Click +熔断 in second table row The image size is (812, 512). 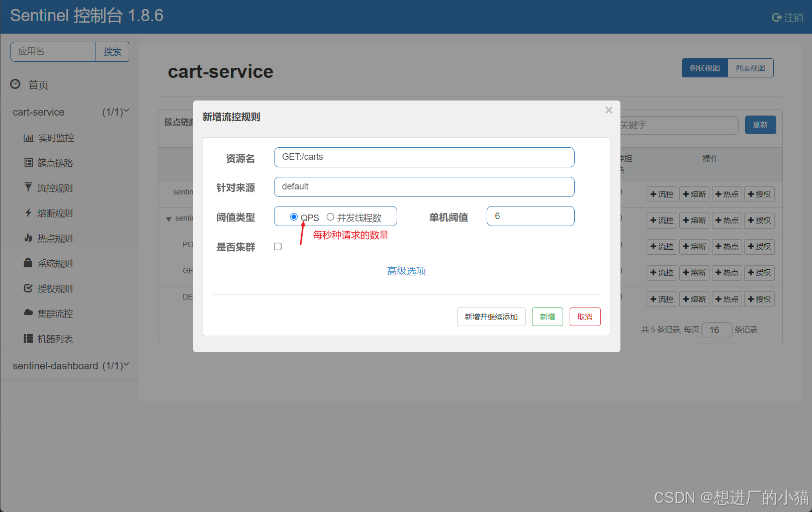click(x=694, y=220)
